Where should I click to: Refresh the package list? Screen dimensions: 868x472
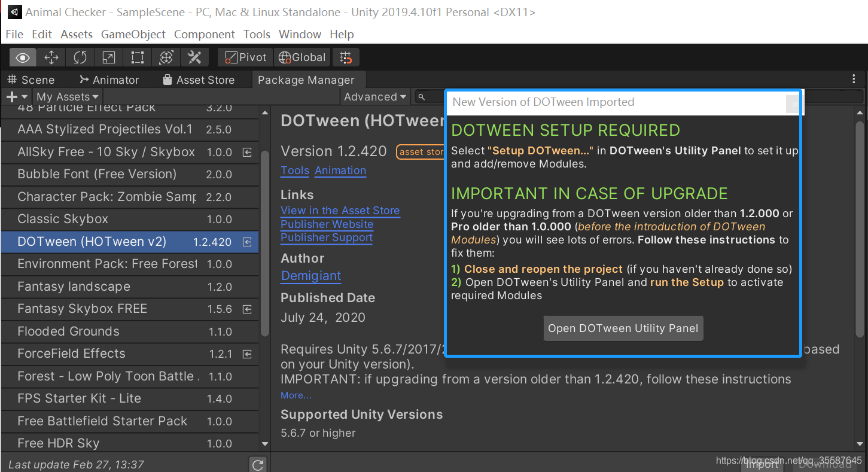click(258, 464)
